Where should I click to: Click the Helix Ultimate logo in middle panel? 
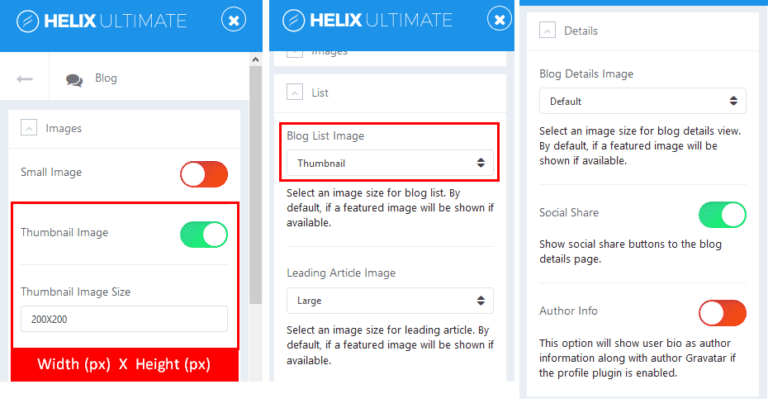(367, 21)
